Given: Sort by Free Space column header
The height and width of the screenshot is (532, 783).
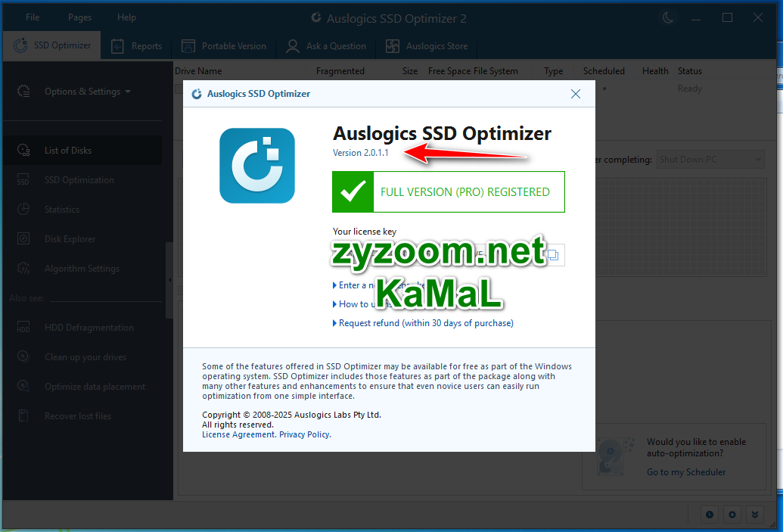Looking at the screenshot, I should pyautogui.click(x=449, y=71).
